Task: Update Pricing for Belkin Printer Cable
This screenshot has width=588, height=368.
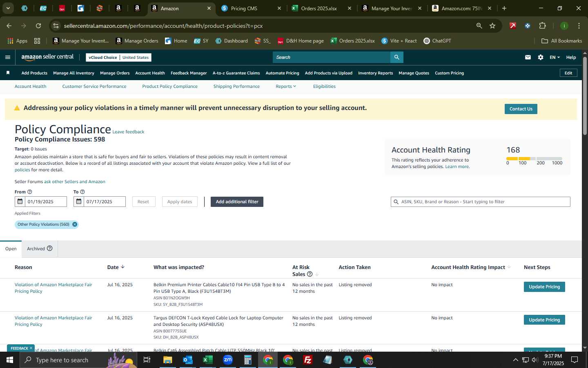Action: pos(544,287)
